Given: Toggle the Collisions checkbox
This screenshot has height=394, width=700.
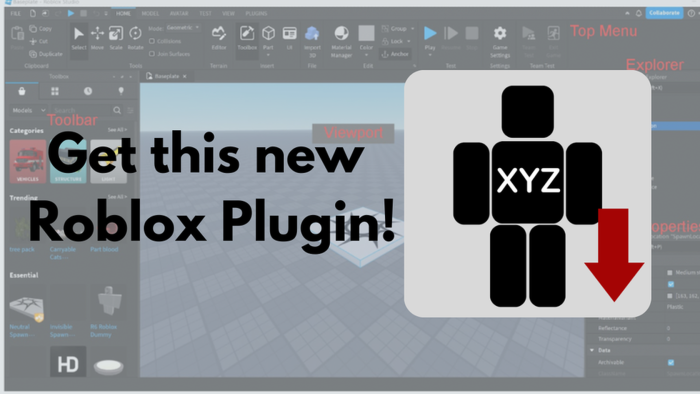Looking at the screenshot, I should pyautogui.click(x=152, y=41).
